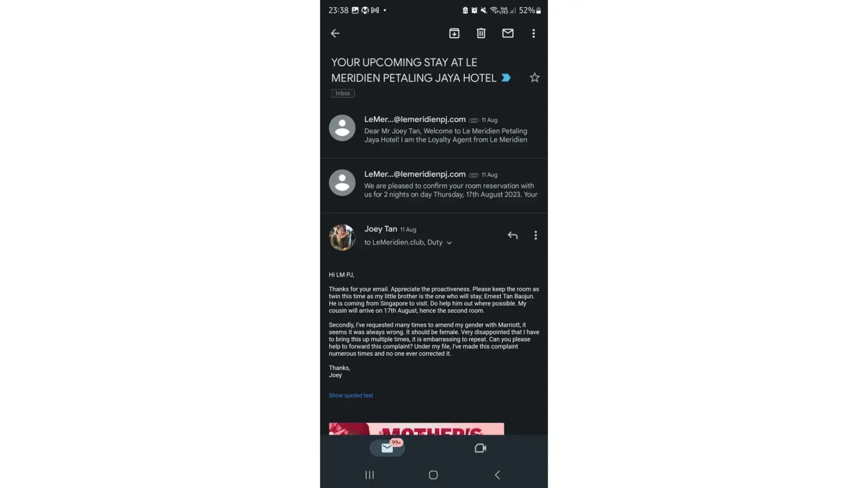Screen dimensions: 868x488
Task: Delete the conversation with trash icon
Action: point(481,33)
